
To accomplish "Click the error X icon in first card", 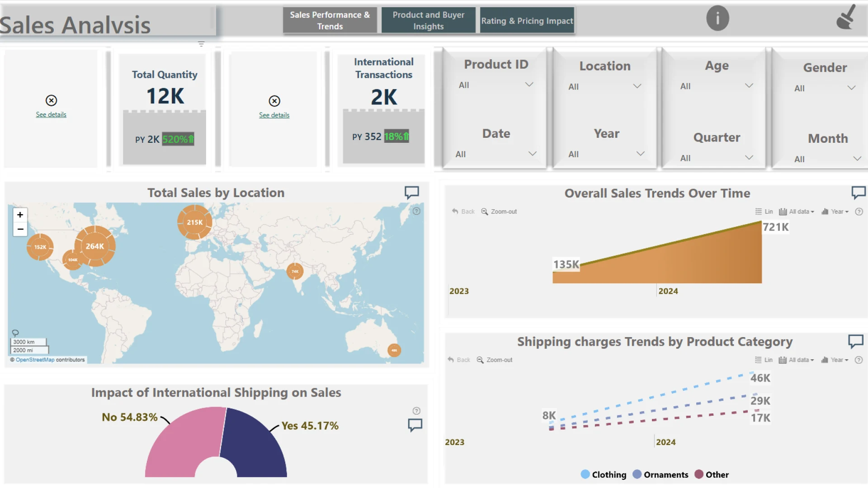I will [51, 100].
